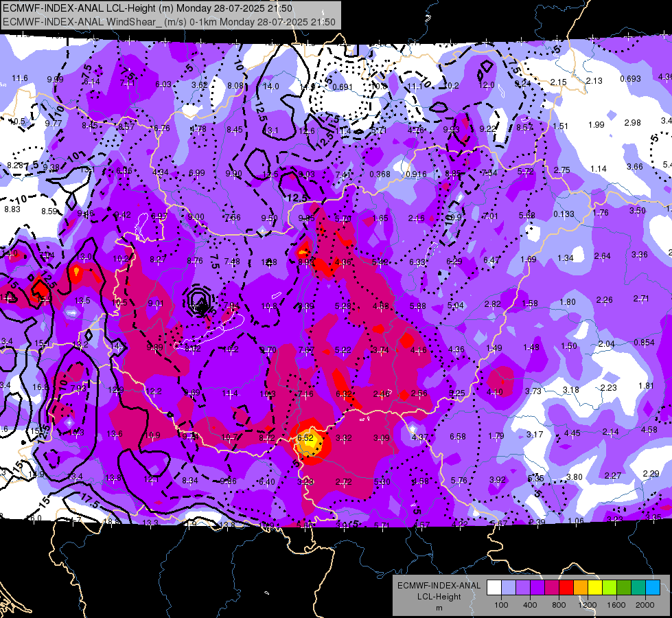Viewport: 672px width, 618px height.
Task: Click the LCL-Height title line at top
Action: coord(148,8)
